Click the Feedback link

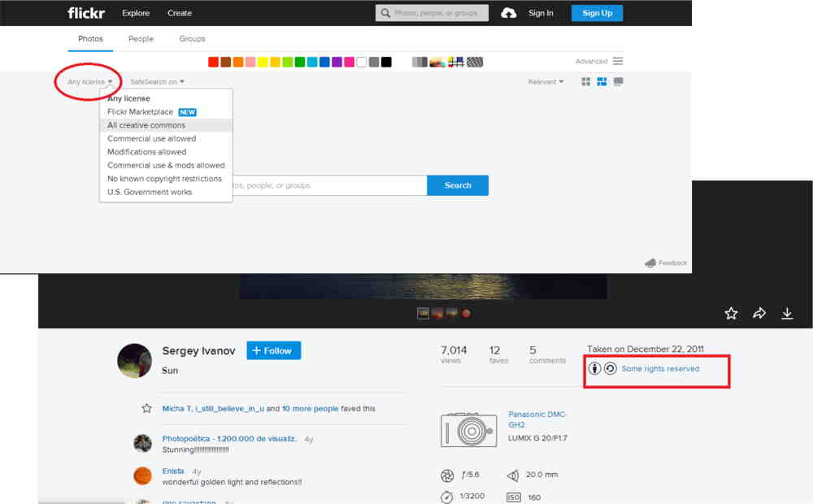(666, 263)
